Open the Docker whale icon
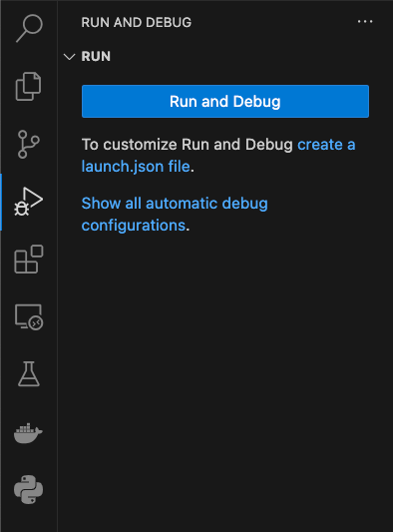Screen dimensions: 393x532 click(x=28, y=433)
